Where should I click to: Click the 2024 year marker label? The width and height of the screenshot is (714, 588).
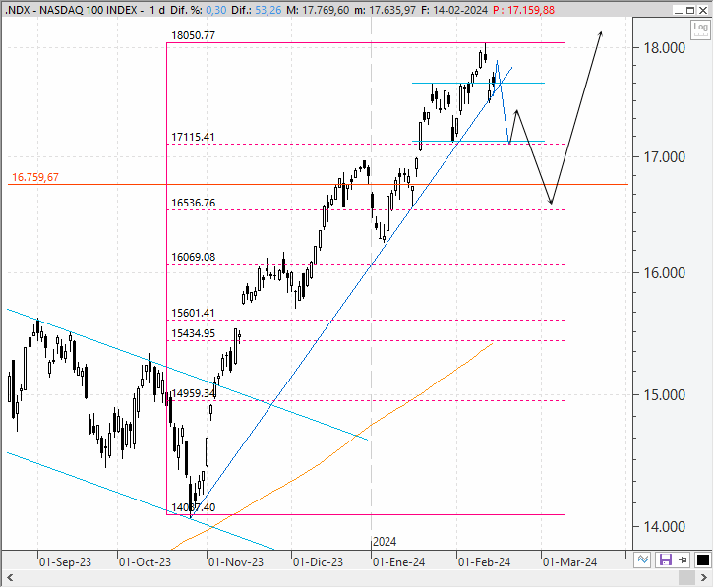point(385,542)
